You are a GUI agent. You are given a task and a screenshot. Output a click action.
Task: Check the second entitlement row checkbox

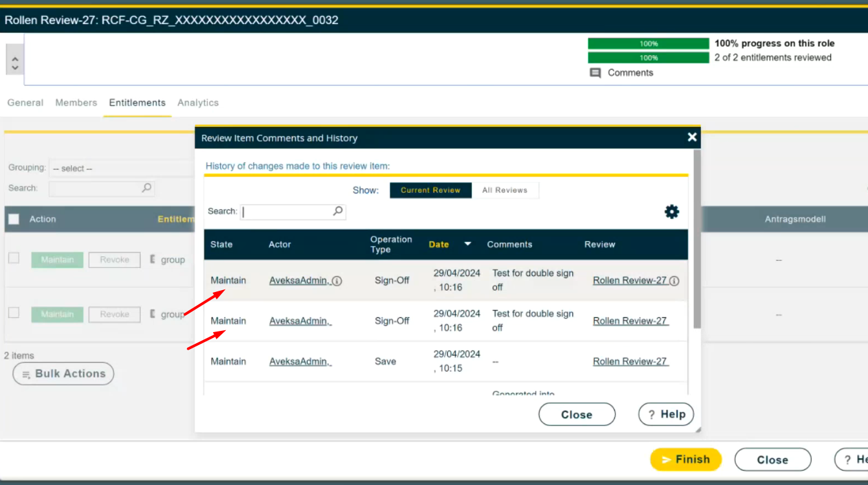click(x=14, y=313)
